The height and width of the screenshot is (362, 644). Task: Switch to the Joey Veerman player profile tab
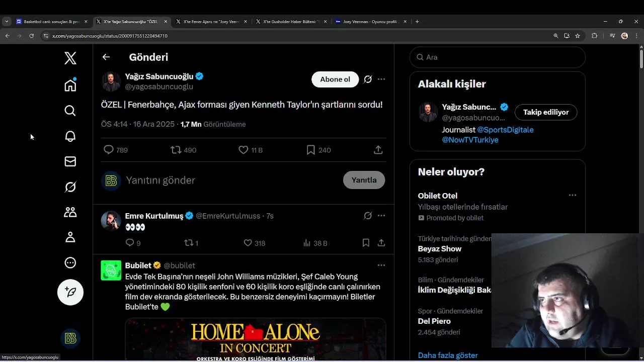pos(371,22)
